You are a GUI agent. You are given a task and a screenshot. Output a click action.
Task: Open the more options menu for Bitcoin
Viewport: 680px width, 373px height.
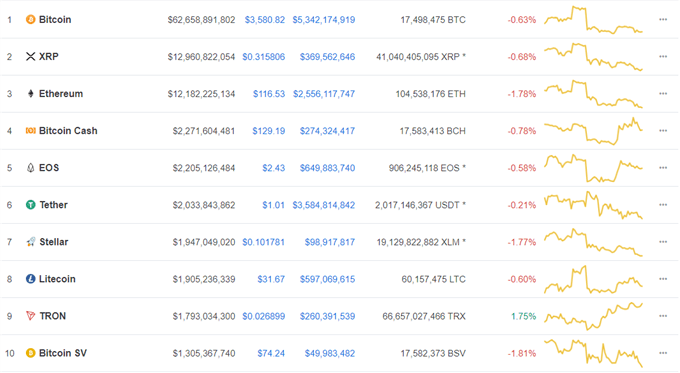click(x=663, y=20)
